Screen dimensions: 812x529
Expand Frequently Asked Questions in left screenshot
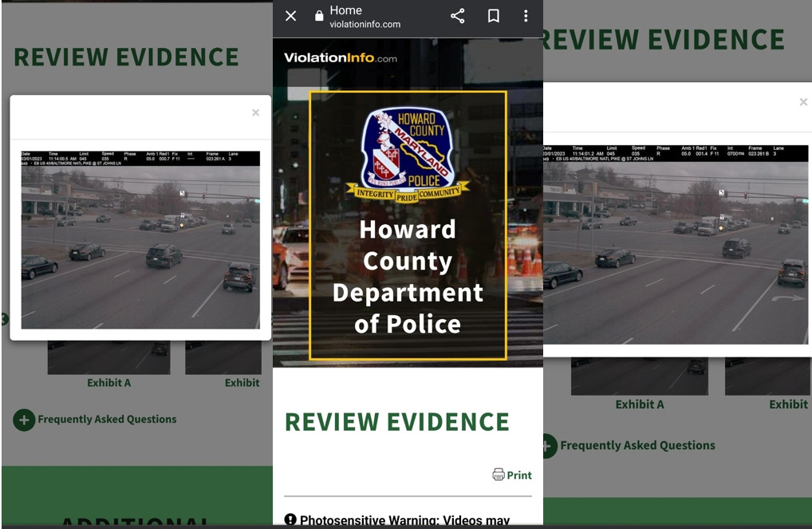coord(24,420)
